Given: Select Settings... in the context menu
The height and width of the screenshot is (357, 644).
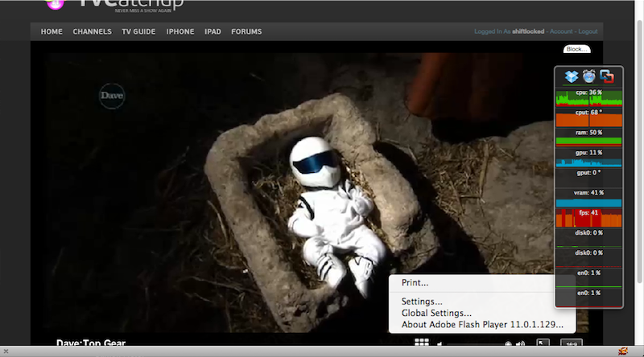Looking at the screenshot, I should point(422,302).
